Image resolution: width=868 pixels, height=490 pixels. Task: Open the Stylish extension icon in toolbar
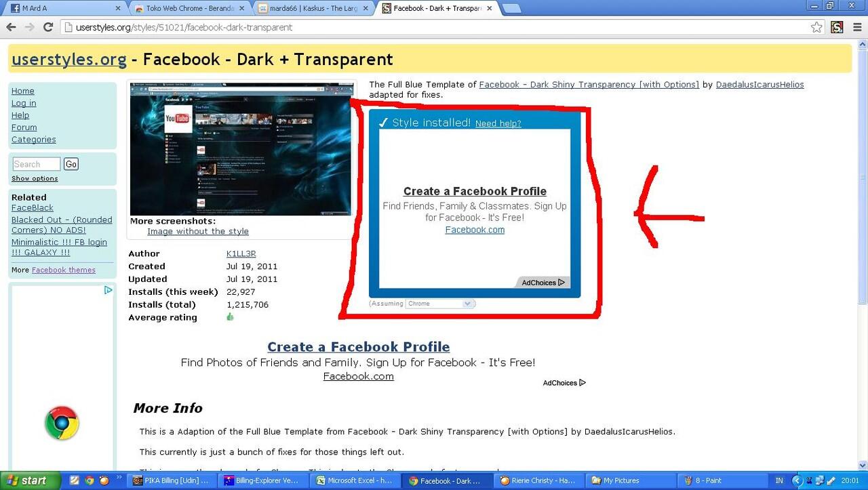point(837,27)
